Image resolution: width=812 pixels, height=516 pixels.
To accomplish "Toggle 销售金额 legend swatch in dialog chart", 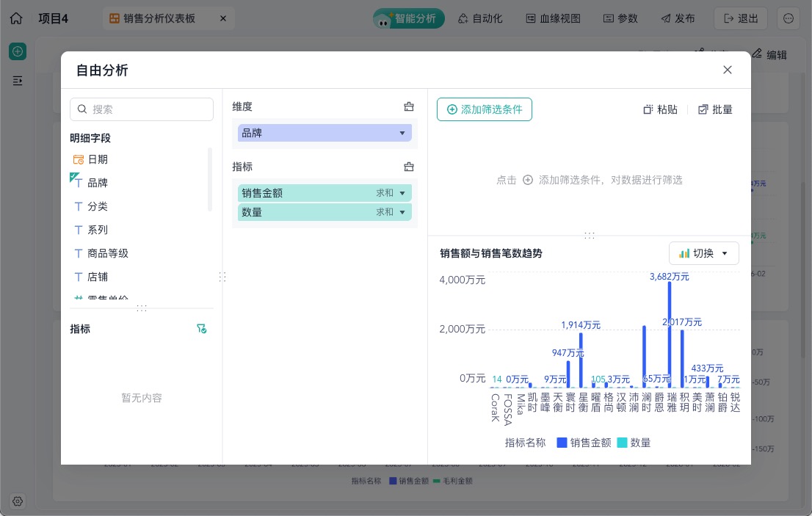I will pos(562,443).
